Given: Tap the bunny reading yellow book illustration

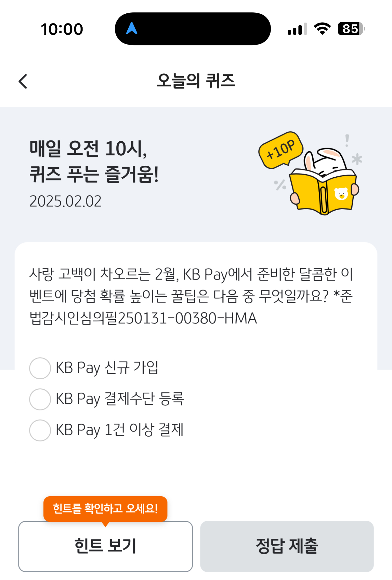Looking at the screenshot, I should (x=324, y=181).
